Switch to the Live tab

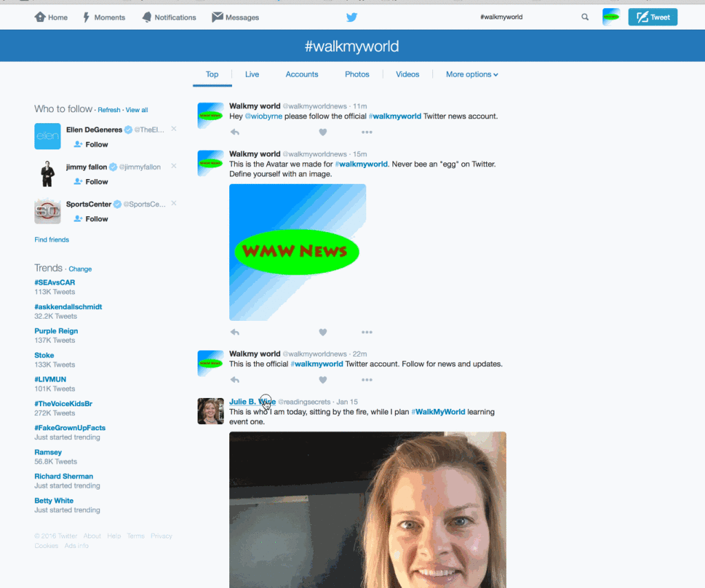[x=252, y=74]
